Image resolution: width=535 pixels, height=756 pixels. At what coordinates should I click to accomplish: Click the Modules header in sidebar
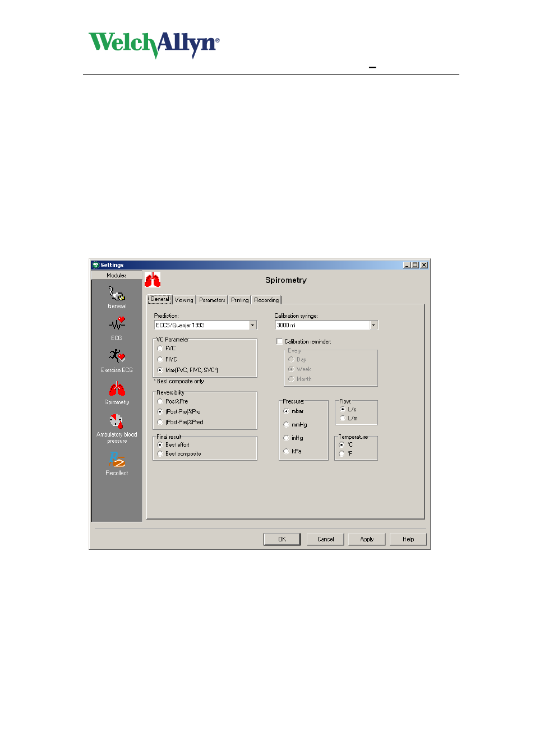[x=117, y=275]
